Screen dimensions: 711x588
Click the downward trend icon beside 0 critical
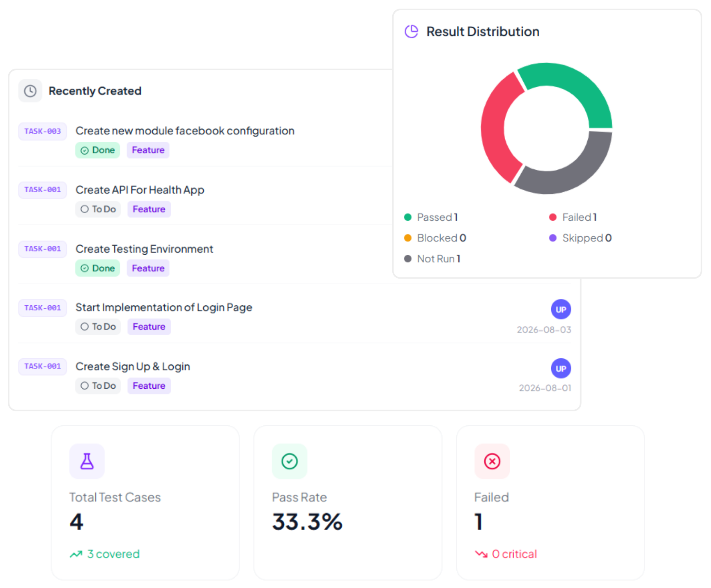(x=481, y=554)
